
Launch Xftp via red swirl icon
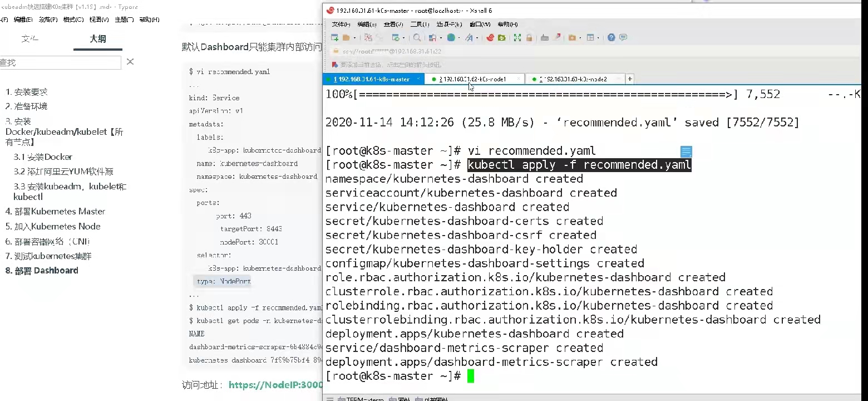(x=490, y=38)
